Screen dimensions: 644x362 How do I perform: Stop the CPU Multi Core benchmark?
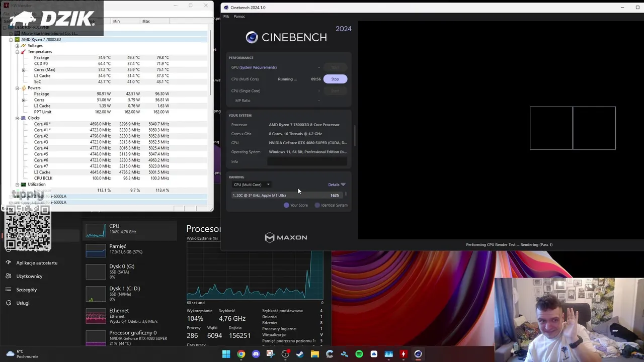(x=335, y=79)
